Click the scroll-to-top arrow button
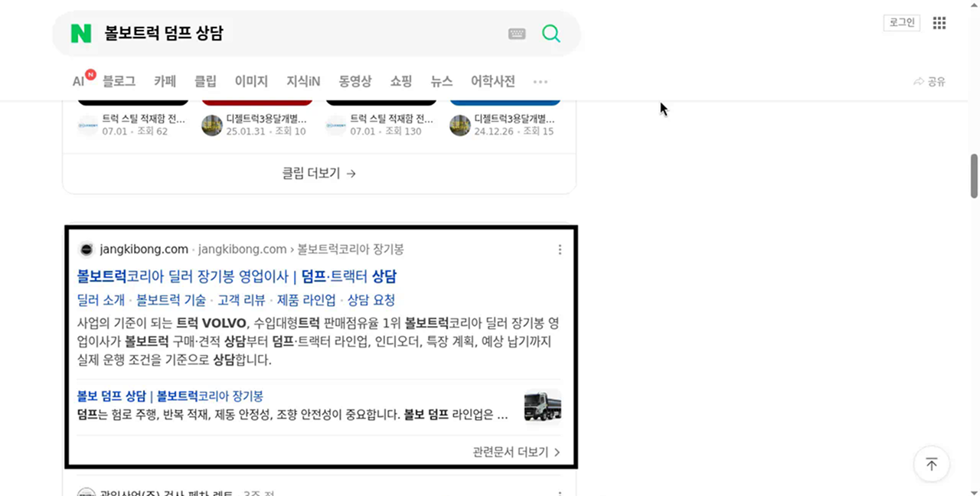This screenshot has width=980, height=496. (x=932, y=464)
